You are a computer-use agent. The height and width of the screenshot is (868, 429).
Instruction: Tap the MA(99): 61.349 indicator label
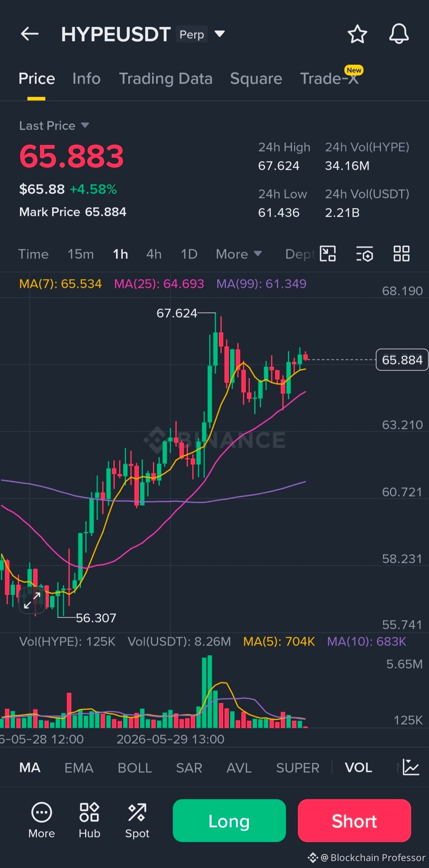tap(261, 284)
